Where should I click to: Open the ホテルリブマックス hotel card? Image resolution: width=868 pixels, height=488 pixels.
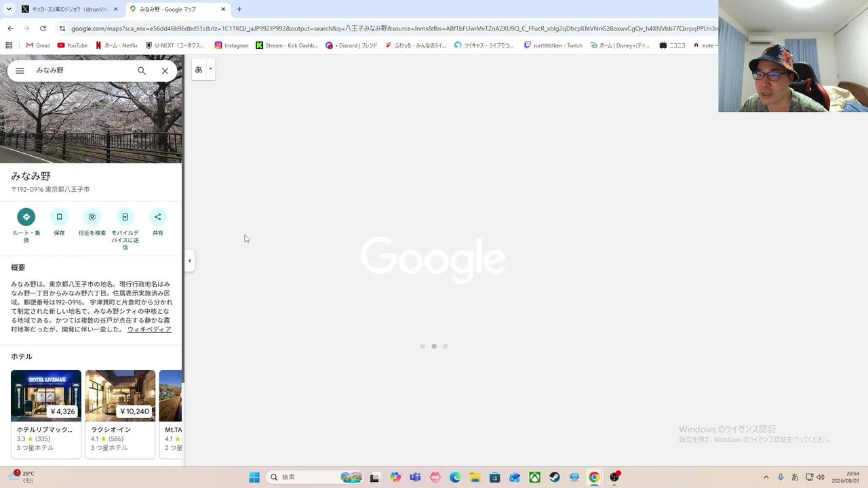[46, 414]
